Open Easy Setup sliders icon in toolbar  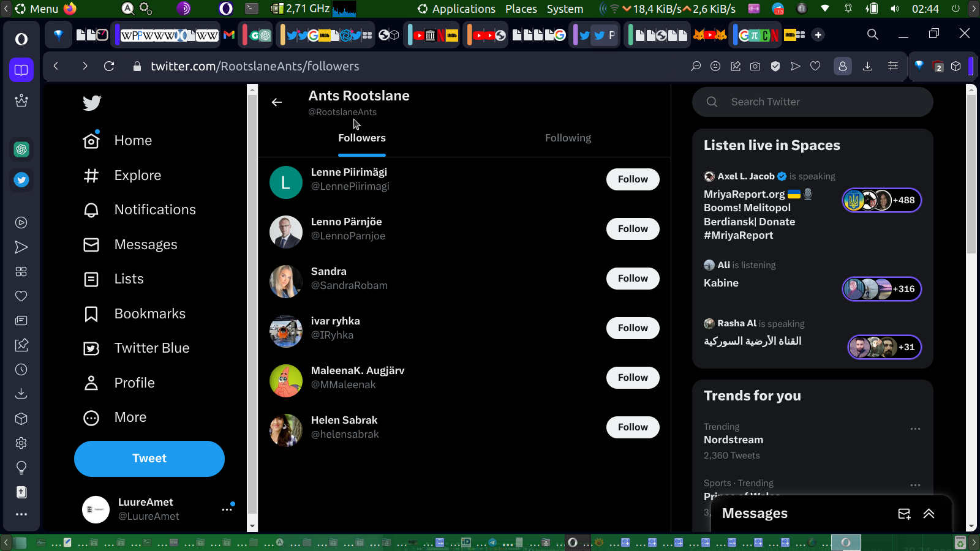click(x=893, y=66)
